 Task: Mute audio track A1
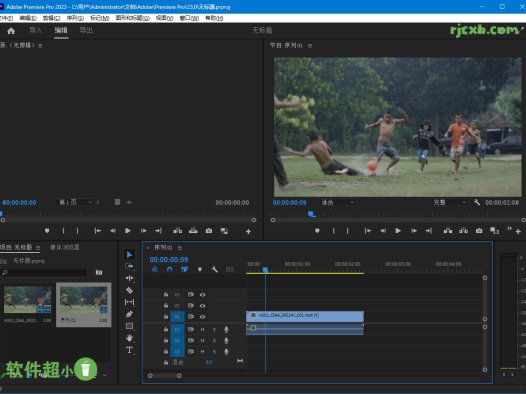point(202,330)
